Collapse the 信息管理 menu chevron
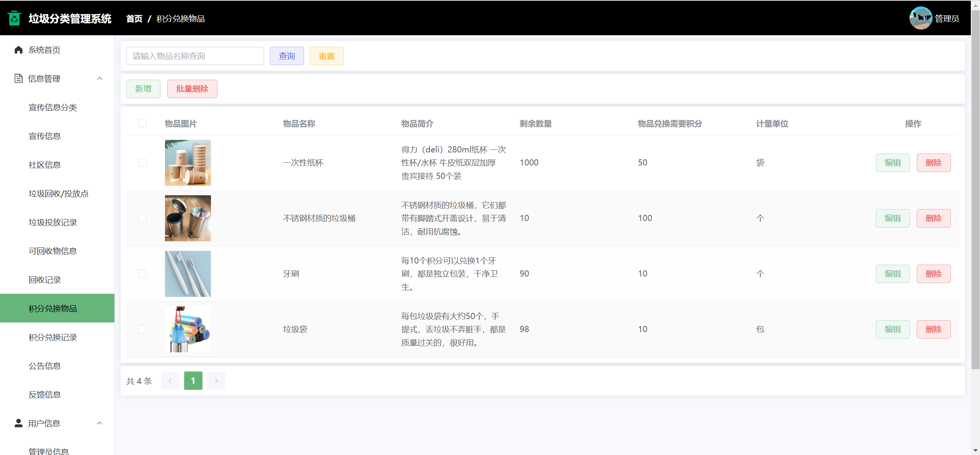Viewport: 980px width, 455px height. (x=100, y=79)
